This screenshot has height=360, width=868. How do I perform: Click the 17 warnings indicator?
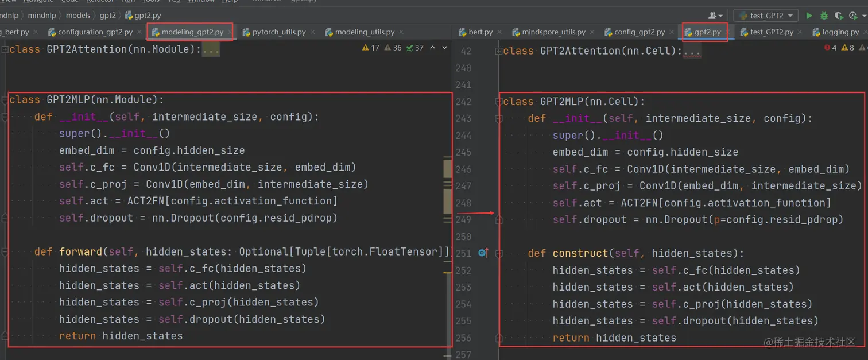[371, 48]
